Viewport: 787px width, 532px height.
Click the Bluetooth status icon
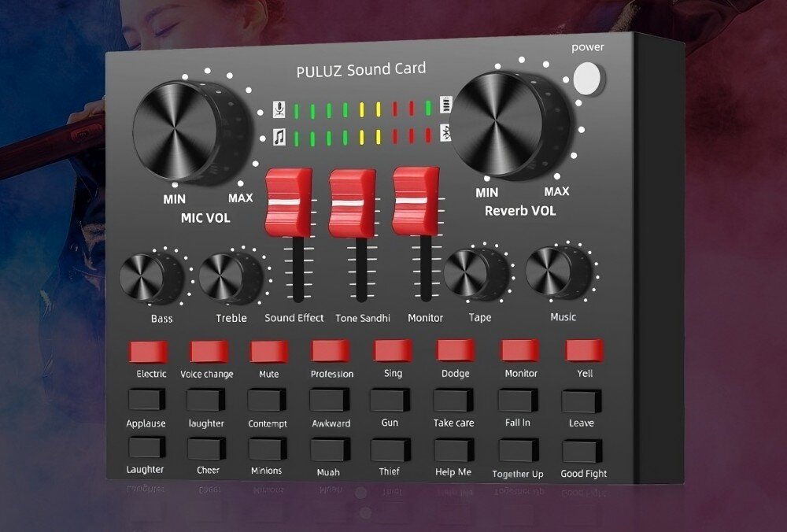445,133
